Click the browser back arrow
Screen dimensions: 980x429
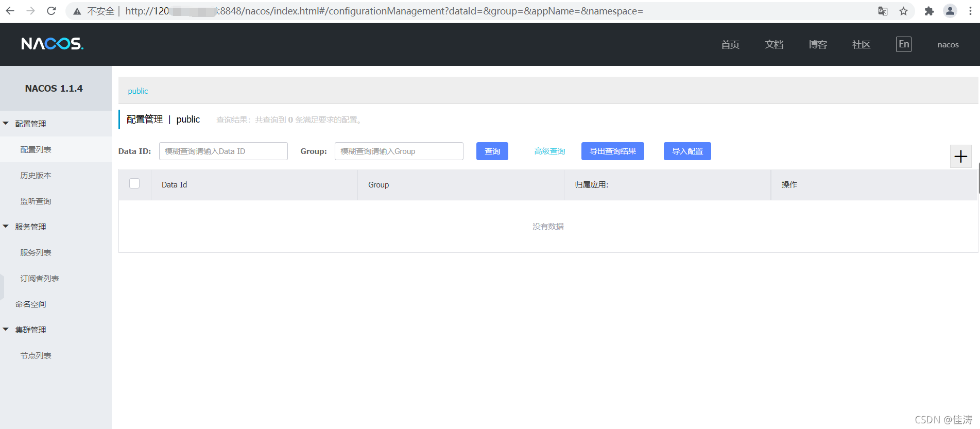point(10,11)
